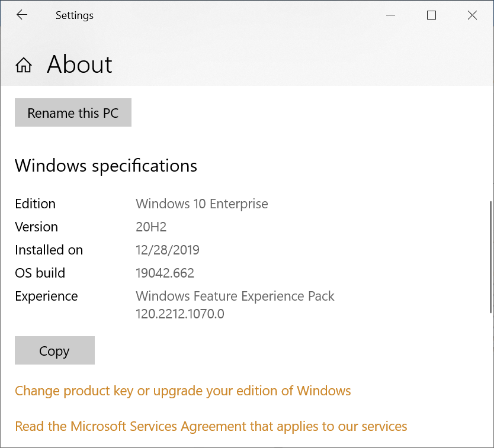Click the About page title
Viewport: 494px width, 448px height.
79,65
